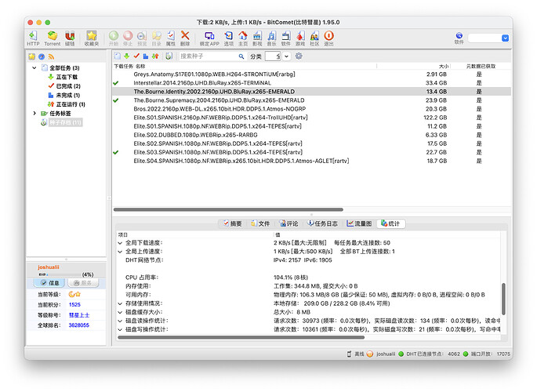The height and width of the screenshot is (392, 537).
Task: Open 音乐 music toolbar icon
Action: click(271, 38)
